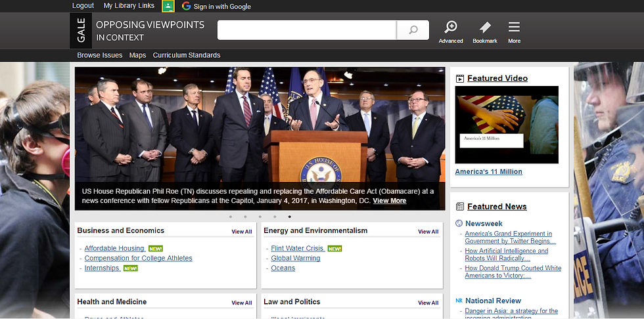This screenshot has height=319, width=644.
Task: Click the Featured News heading link
Action: 497,207
